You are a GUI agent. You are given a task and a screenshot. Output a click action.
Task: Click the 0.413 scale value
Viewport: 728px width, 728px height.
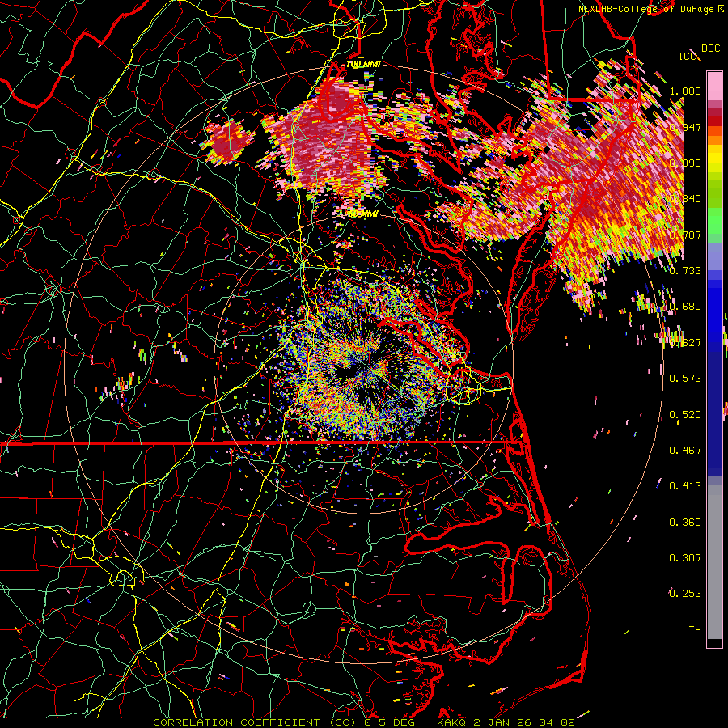pos(685,486)
